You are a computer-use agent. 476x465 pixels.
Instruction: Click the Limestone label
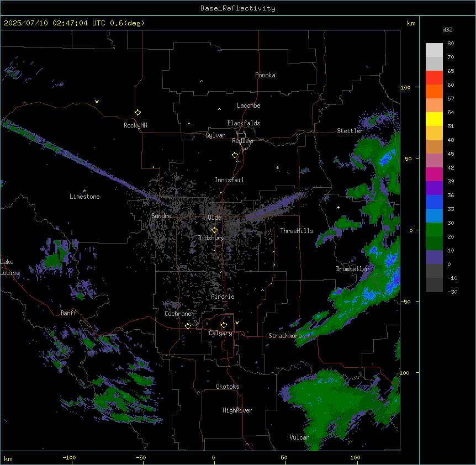point(84,197)
